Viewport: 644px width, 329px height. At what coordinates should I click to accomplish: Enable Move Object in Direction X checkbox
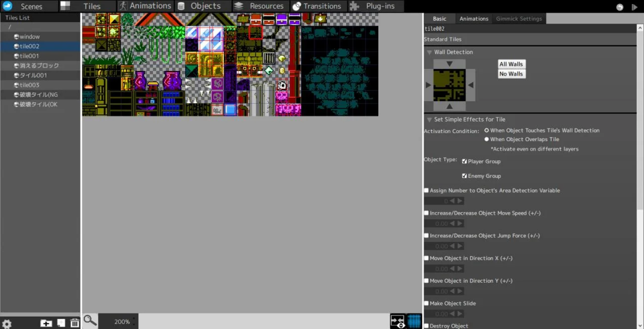(x=427, y=258)
